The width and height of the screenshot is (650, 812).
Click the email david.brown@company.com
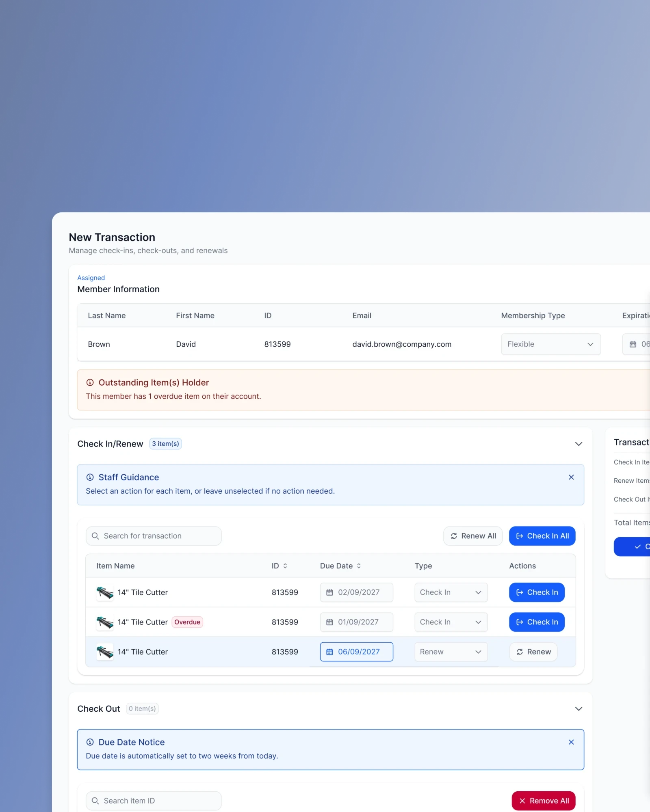click(x=402, y=344)
